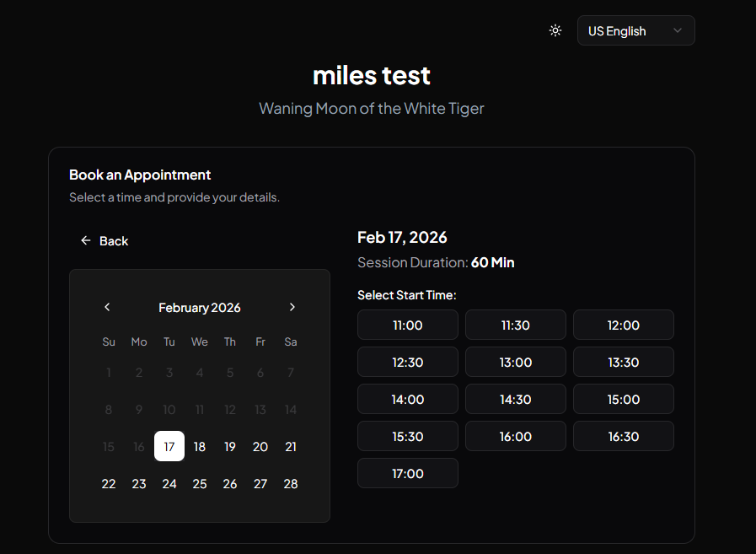Select February 22 on the calendar
Screen dimensions: 756x554
click(x=109, y=483)
